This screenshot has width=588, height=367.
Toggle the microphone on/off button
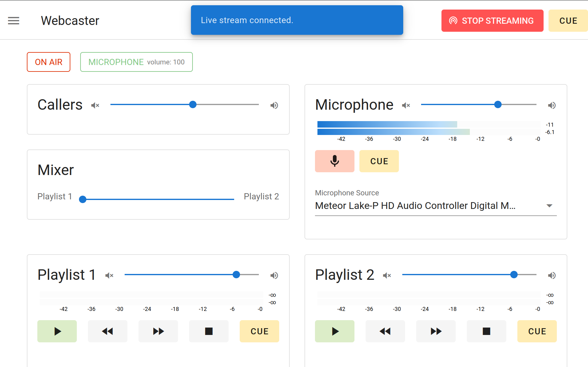(334, 161)
